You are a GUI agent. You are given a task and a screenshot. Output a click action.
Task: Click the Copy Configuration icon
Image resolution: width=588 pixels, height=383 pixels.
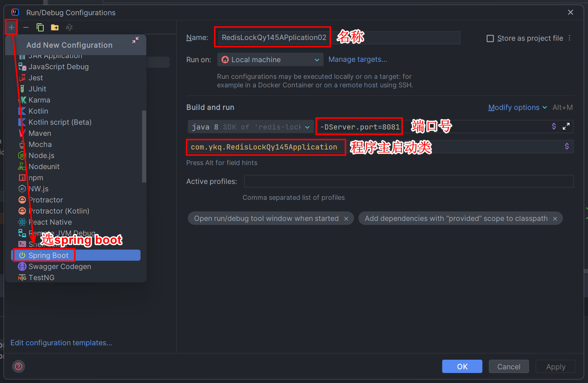tap(40, 27)
